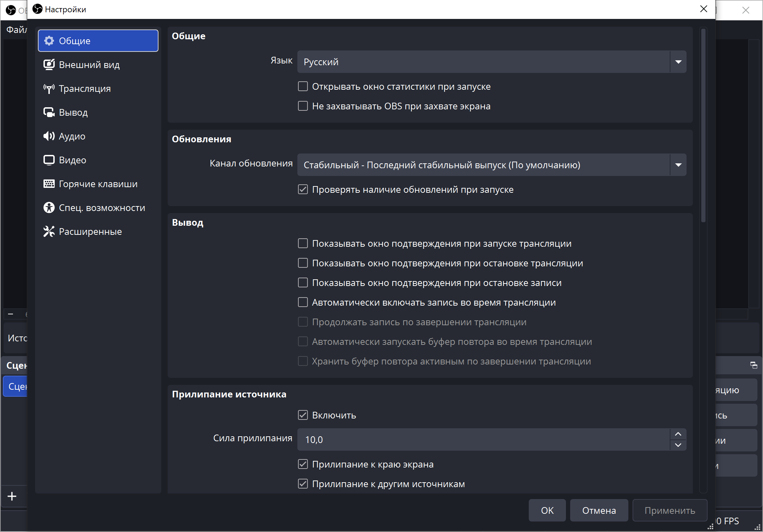Click the gear icon next to Общие
The height and width of the screenshot is (532, 763).
(x=49, y=41)
